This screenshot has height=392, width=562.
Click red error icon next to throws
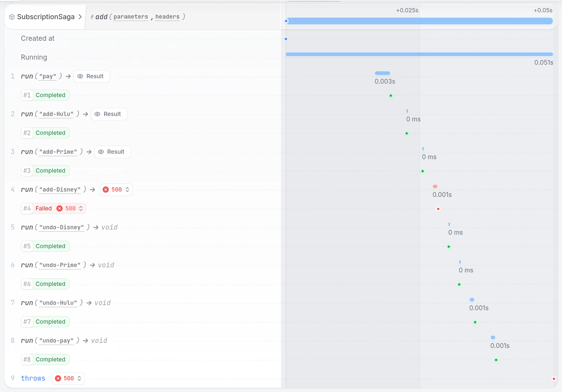(x=58, y=379)
